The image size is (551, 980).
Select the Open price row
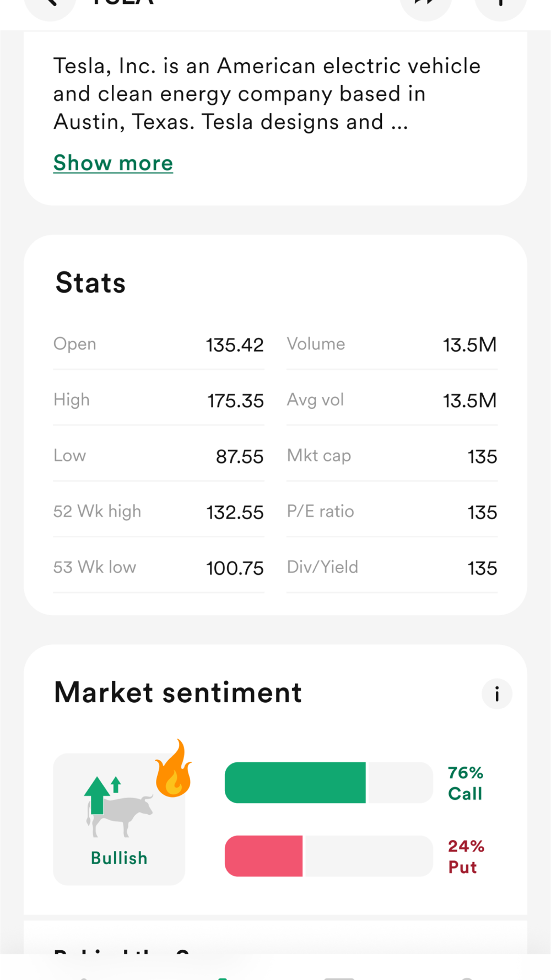coord(158,345)
